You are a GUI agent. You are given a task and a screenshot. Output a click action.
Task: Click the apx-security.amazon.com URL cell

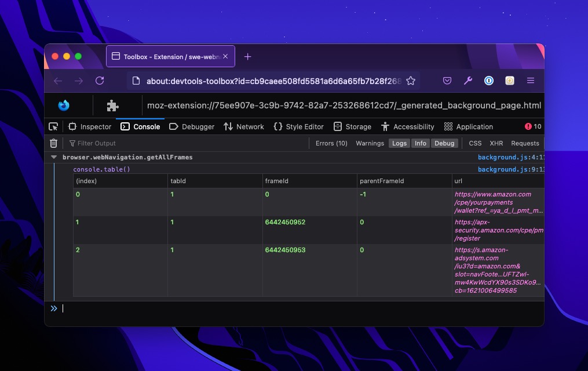pyautogui.click(x=499, y=230)
